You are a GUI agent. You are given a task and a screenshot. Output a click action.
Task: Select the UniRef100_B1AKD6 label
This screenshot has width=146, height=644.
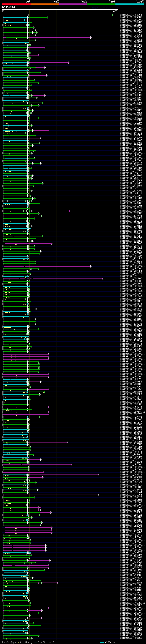(131, 532)
